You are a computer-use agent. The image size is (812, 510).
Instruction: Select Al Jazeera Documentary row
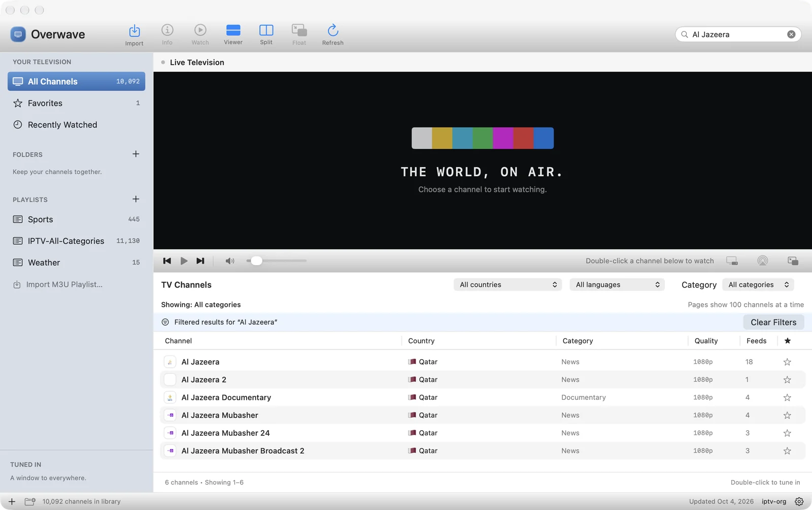pos(483,397)
